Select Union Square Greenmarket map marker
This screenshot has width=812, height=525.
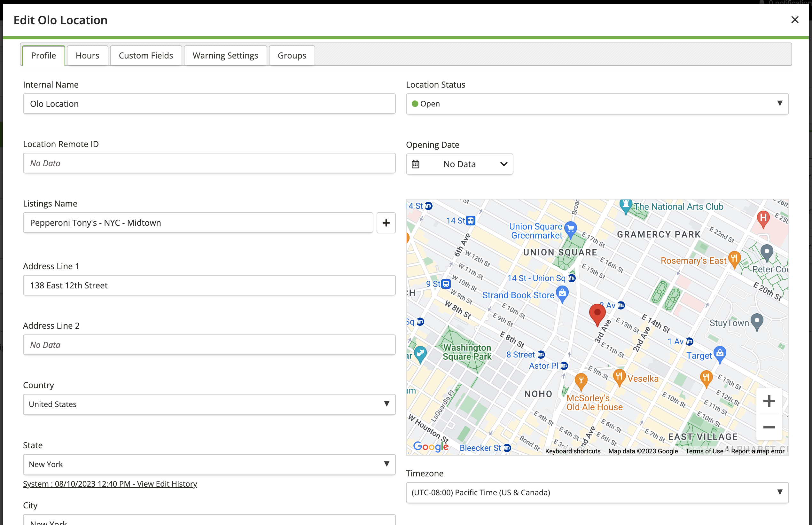coord(570,230)
